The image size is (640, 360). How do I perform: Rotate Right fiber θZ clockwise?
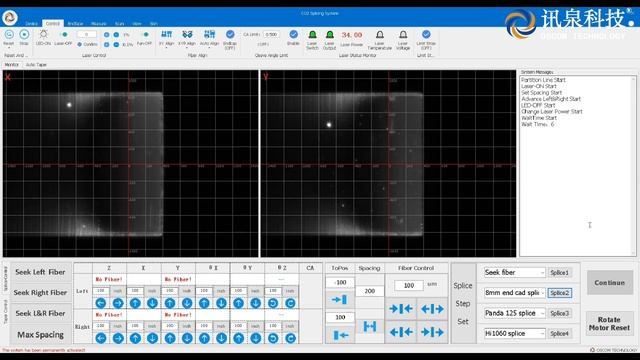pyautogui.click(x=290, y=338)
